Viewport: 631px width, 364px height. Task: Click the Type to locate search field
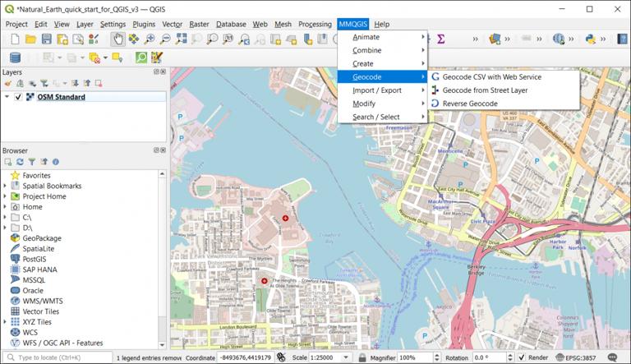[58, 357]
